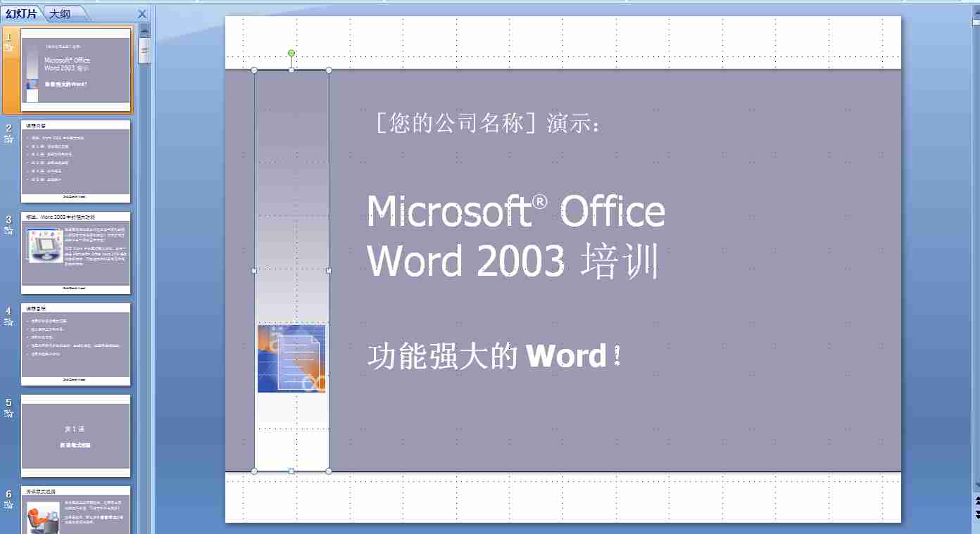Click the green rotation handle
This screenshot has width=980, height=534.
(x=291, y=53)
